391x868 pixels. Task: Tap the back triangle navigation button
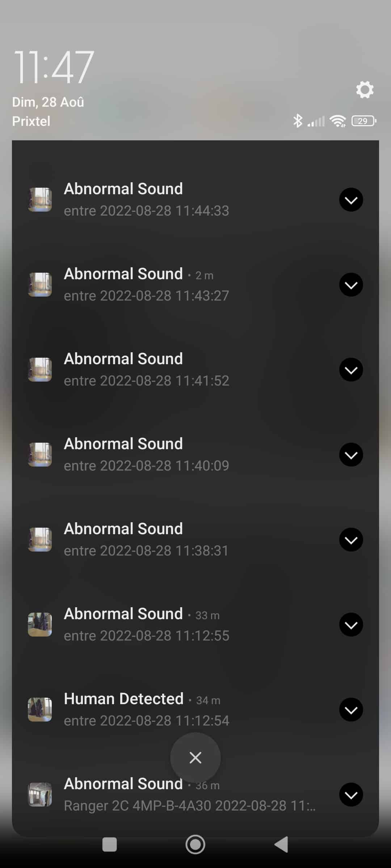[281, 845]
